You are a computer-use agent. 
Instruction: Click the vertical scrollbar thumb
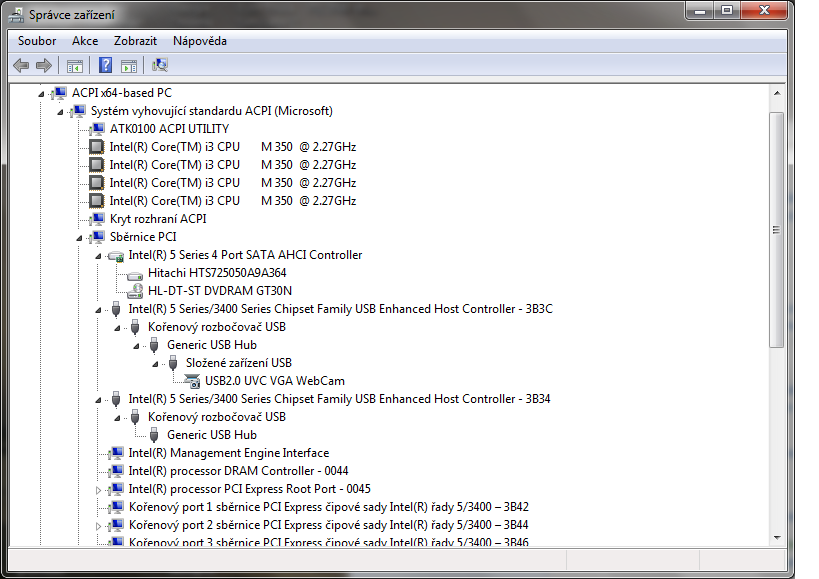point(777,230)
